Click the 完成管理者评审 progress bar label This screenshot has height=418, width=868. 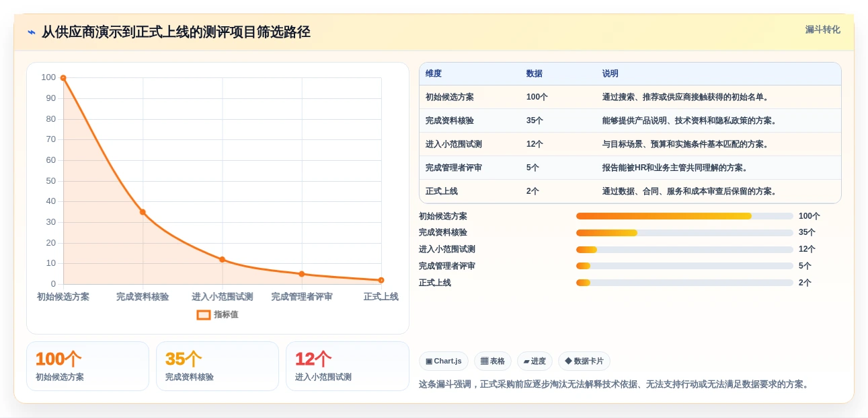pyautogui.click(x=447, y=266)
